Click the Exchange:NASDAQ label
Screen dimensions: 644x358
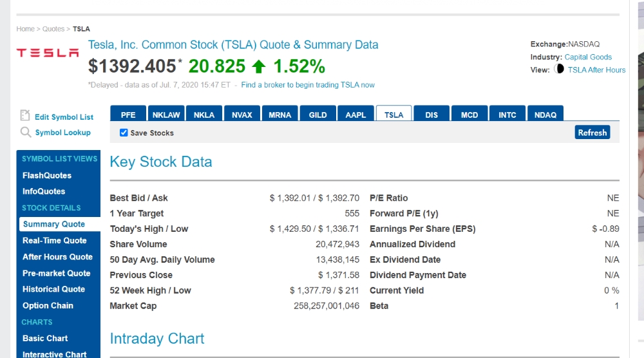(x=565, y=44)
